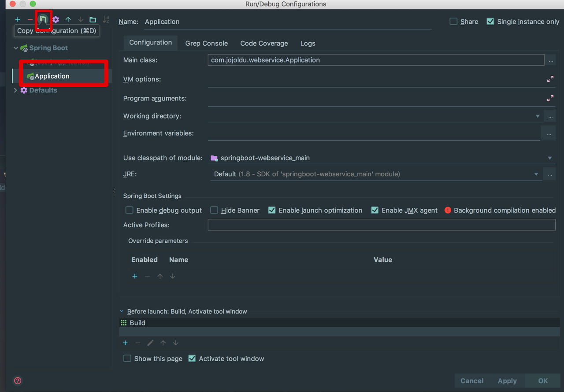Click the Value column header

[x=383, y=260]
